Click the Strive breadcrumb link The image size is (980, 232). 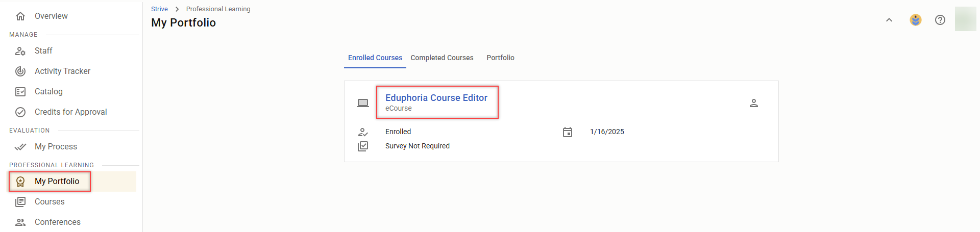point(159,9)
